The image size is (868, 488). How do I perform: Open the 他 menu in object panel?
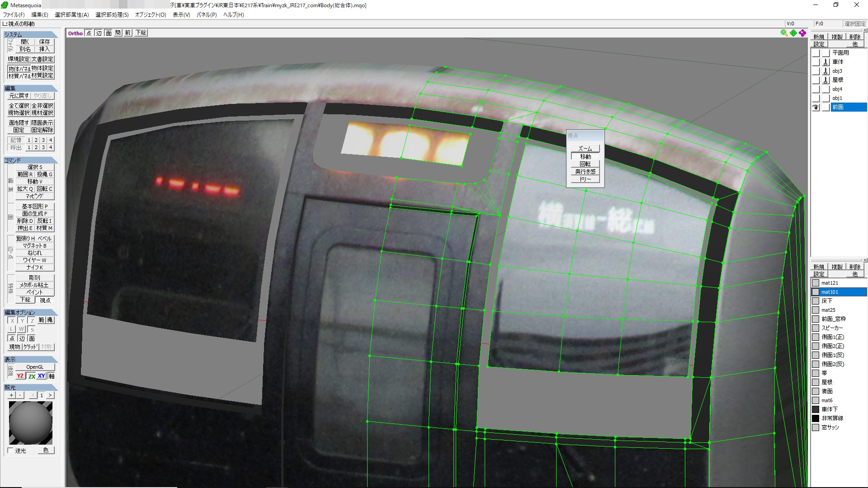point(855,44)
